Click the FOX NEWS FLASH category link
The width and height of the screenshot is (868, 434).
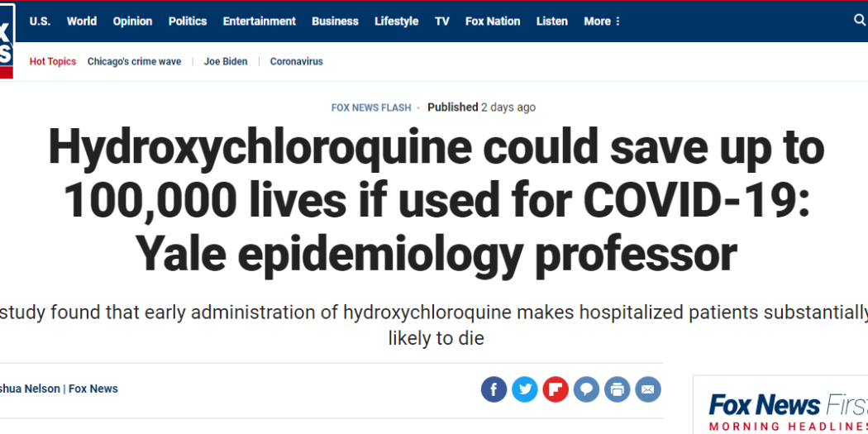pyautogui.click(x=370, y=107)
